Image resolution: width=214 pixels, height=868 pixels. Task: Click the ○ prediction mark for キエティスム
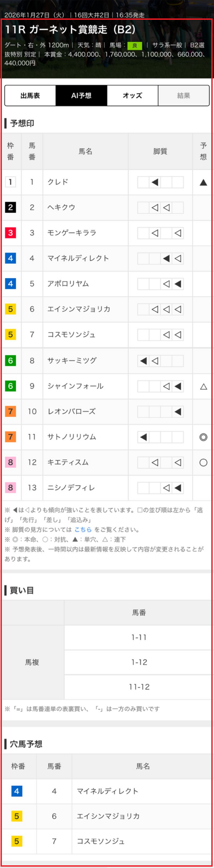coord(203,462)
